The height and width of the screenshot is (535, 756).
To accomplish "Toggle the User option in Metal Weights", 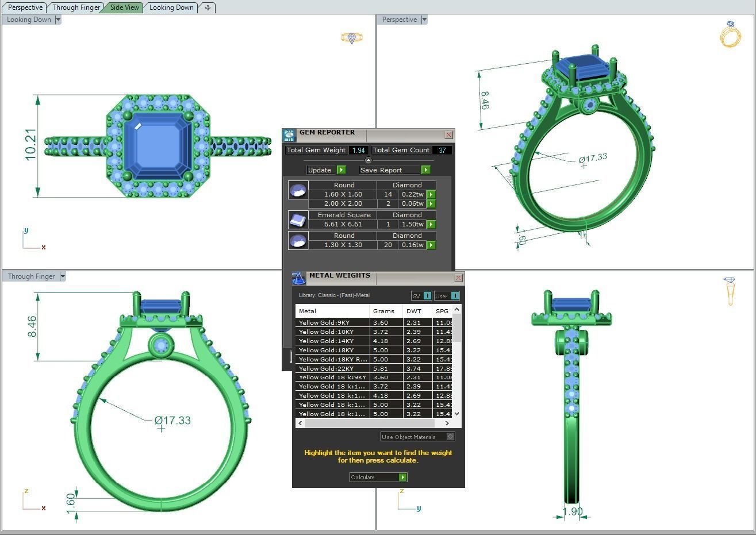I will [x=456, y=295].
